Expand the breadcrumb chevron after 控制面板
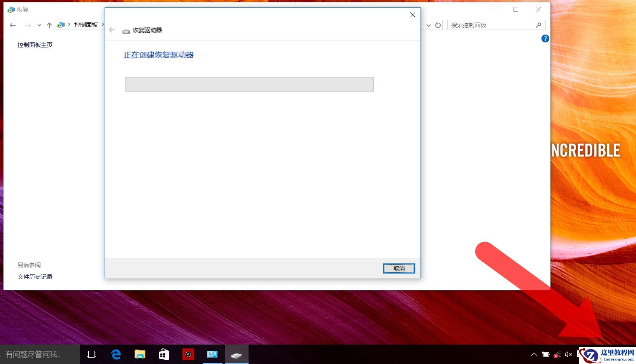636x364 pixels. pos(103,24)
